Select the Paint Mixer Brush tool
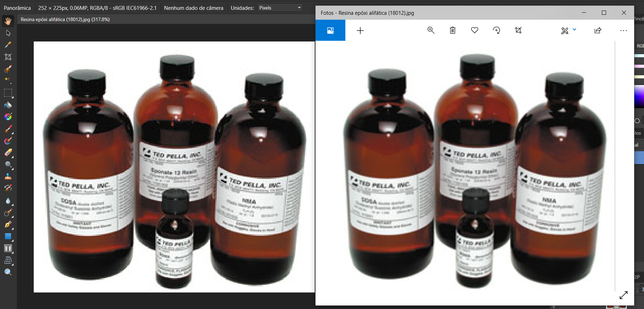 (x=8, y=141)
